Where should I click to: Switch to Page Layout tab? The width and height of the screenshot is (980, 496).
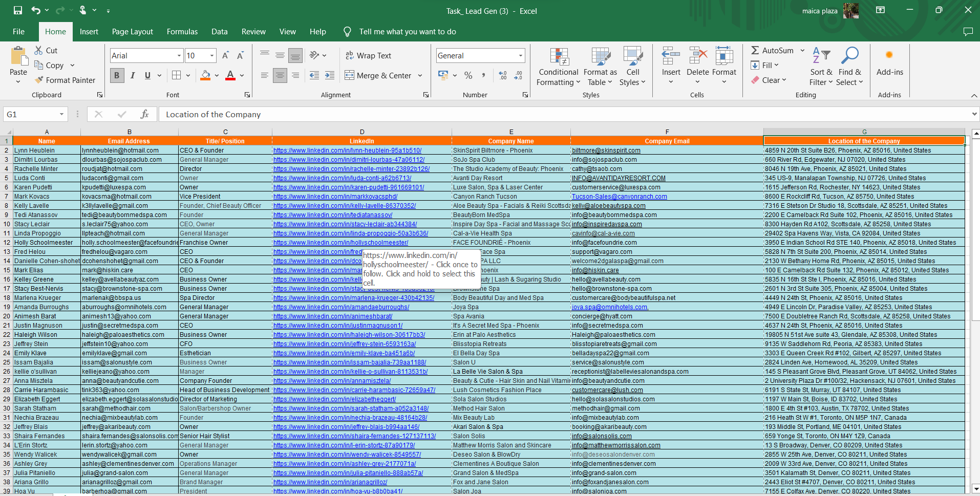(x=133, y=31)
